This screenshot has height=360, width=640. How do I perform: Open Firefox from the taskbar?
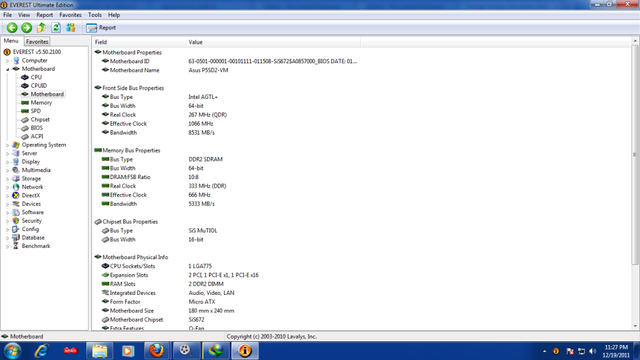[x=156, y=351]
